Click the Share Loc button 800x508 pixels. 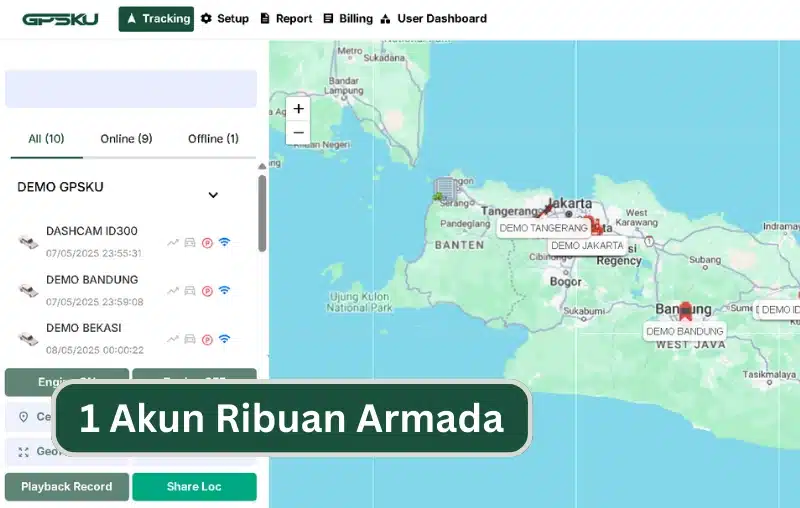click(x=194, y=487)
